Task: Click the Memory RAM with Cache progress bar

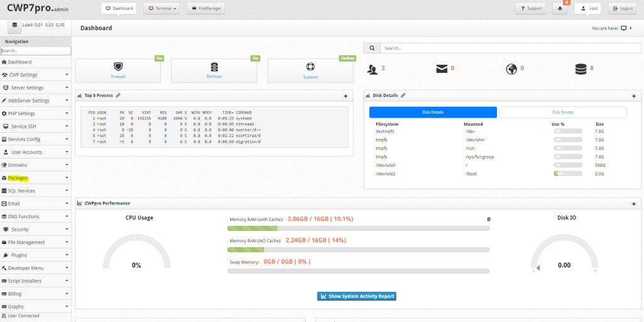Action: (358, 228)
